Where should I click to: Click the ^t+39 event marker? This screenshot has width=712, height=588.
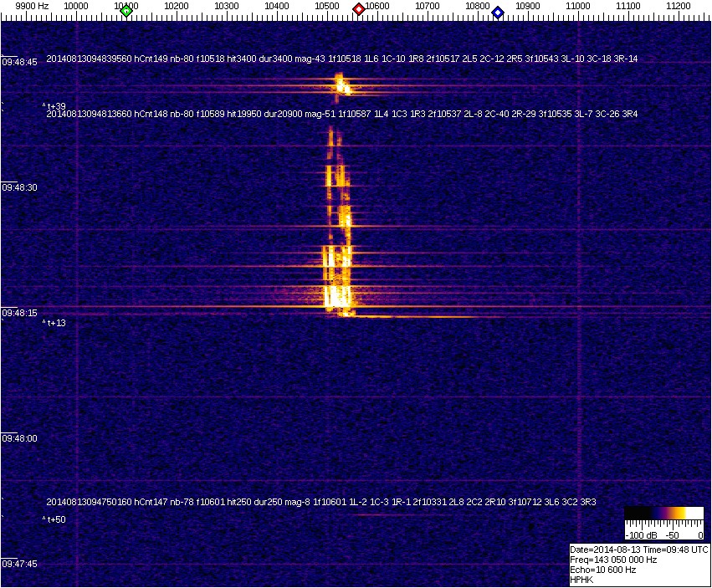55,106
